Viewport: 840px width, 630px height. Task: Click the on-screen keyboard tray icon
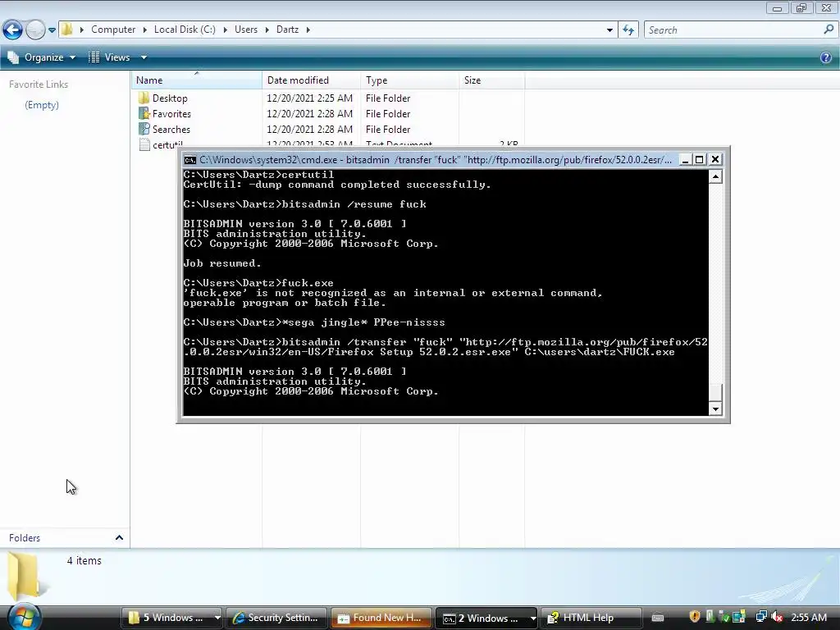tap(658, 618)
